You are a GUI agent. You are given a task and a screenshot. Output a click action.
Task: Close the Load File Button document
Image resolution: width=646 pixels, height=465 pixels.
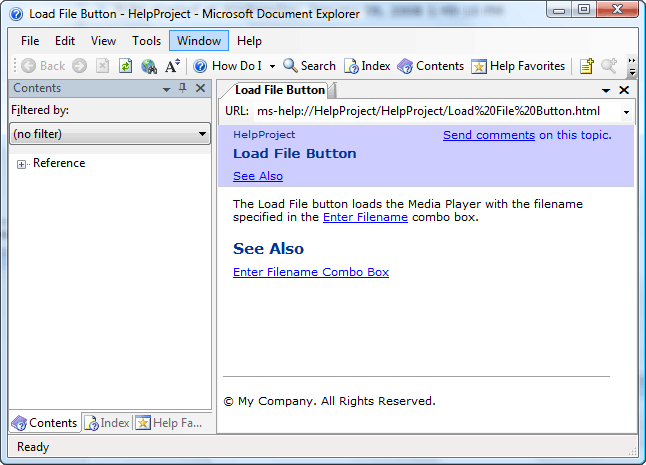click(x=624, y=90)
